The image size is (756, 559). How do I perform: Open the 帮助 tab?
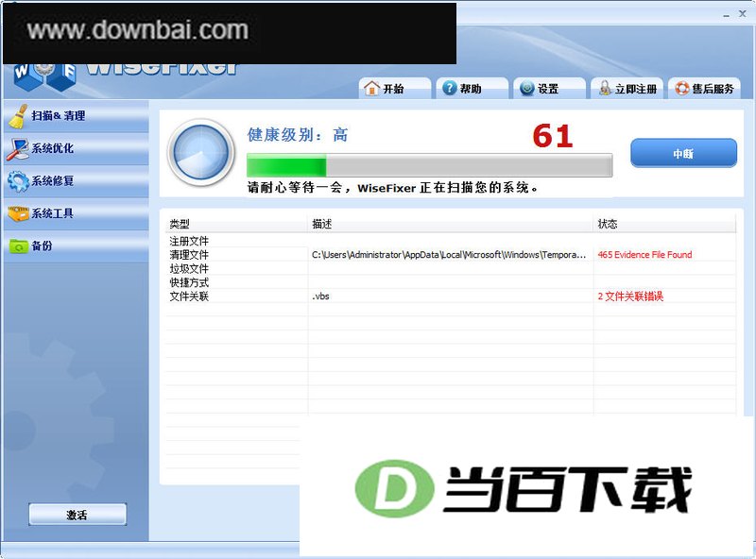click(472, 88)
